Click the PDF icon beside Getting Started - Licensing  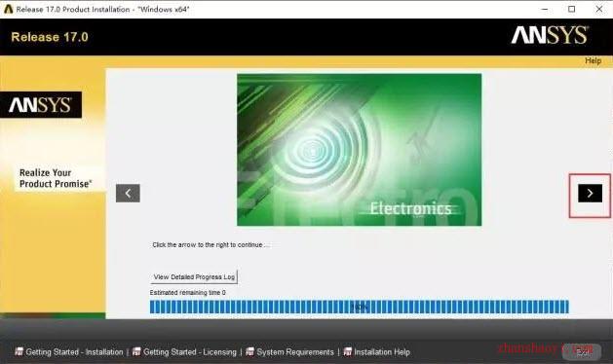pyautogui.click(x=136, y=351)
